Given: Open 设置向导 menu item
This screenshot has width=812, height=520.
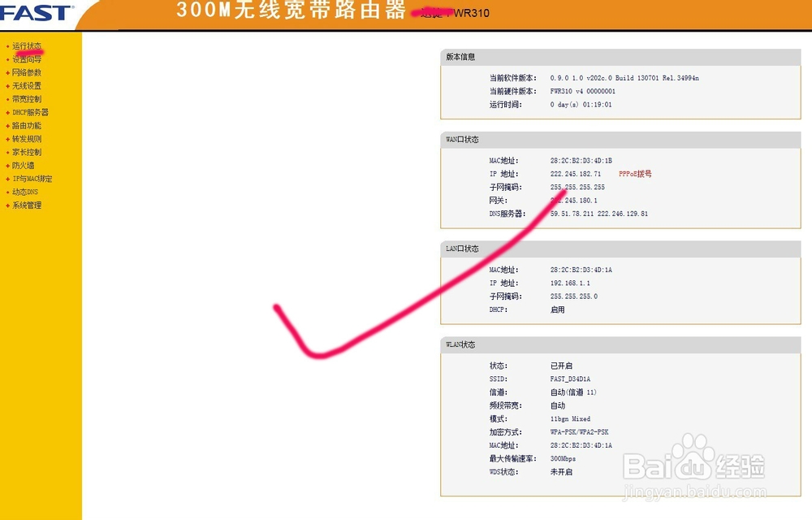Looking at the screenshot, I should pos(27,59).
